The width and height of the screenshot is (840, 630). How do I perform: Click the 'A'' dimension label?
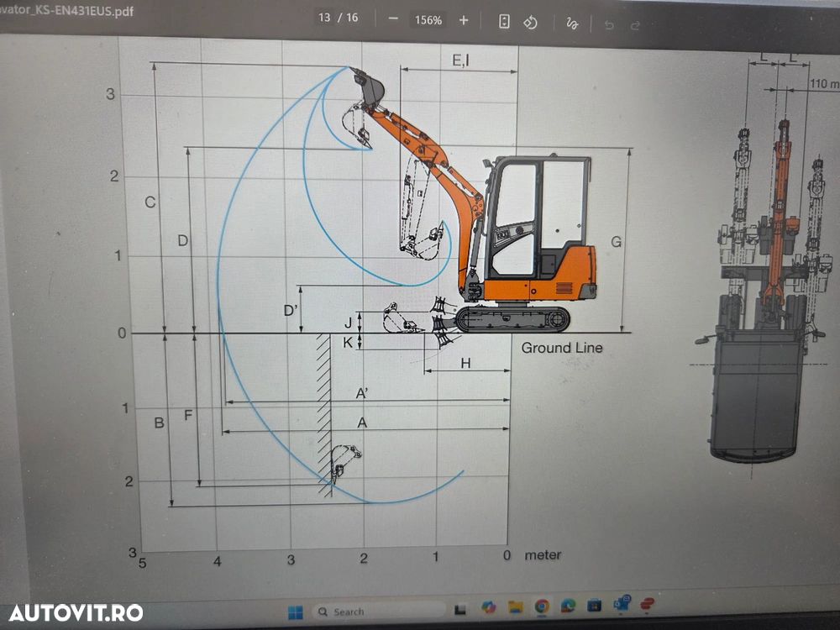(x=362, y=393)
